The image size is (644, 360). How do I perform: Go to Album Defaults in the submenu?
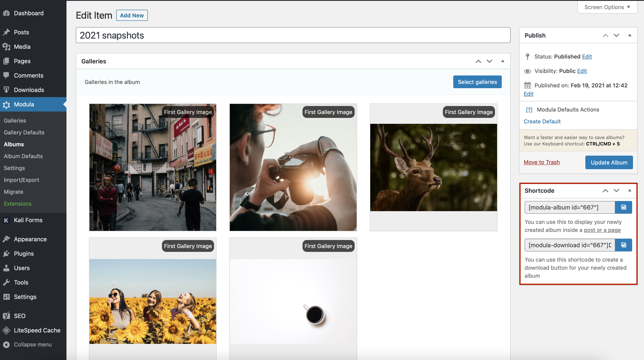23,156
